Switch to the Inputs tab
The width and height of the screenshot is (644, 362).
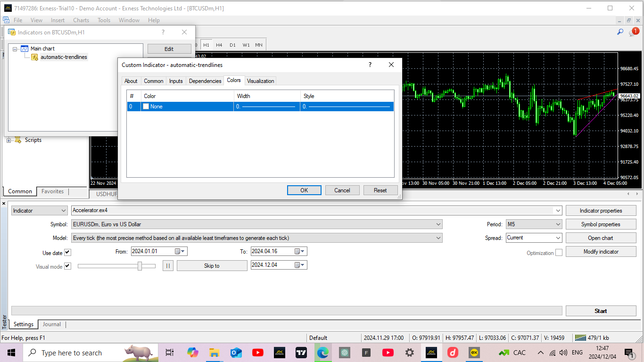click(x=176, y=81)
